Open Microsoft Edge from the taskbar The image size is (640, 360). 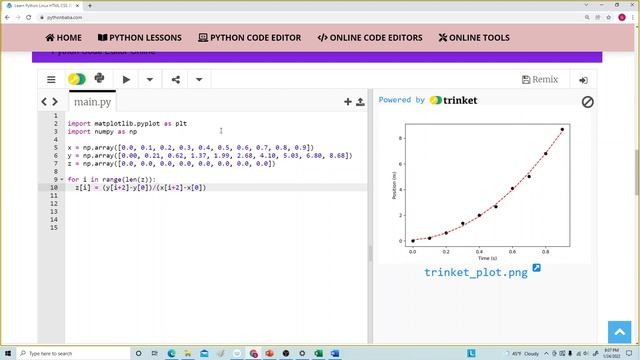(x=171, y=353)
